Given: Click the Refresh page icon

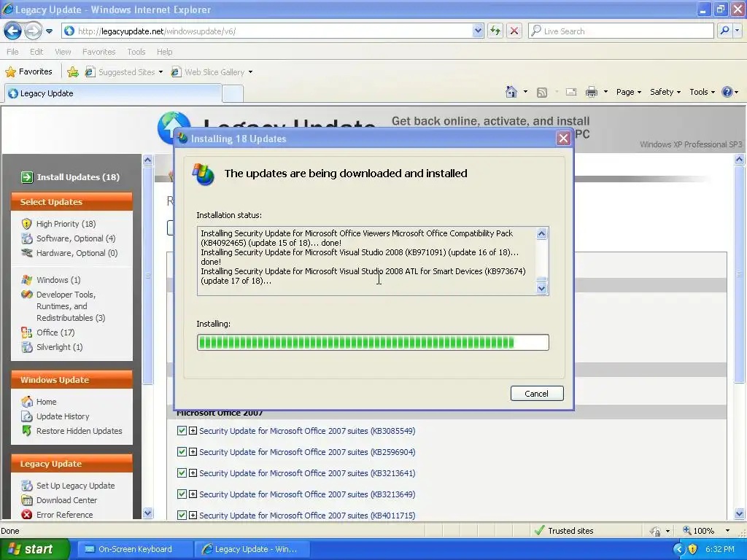Looking at the screenshot, I should [x=495, y=31].
